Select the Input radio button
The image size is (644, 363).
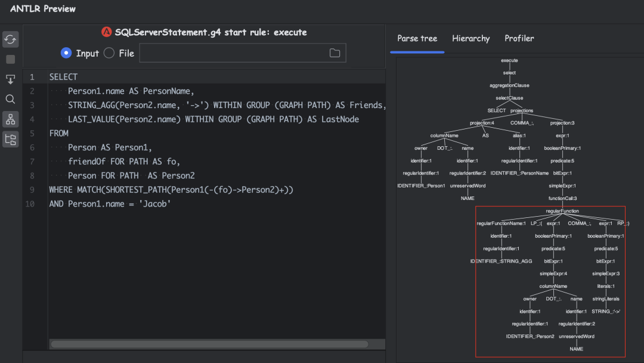(66, 53)
